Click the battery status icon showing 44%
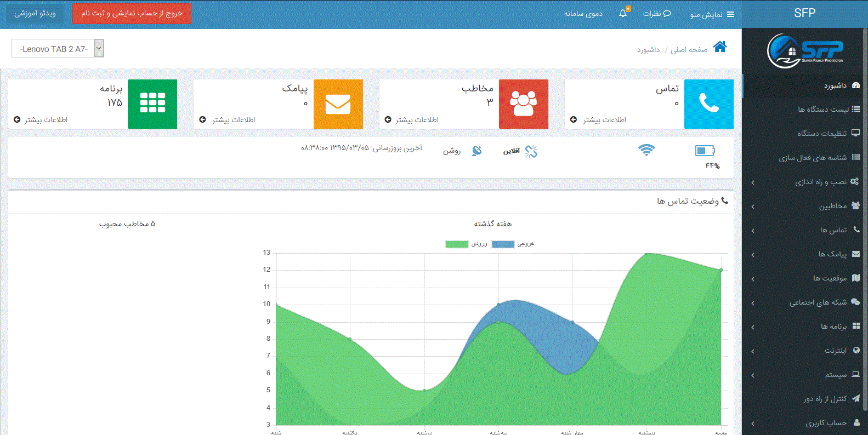The image size is (868, 435). click(705, 151)
